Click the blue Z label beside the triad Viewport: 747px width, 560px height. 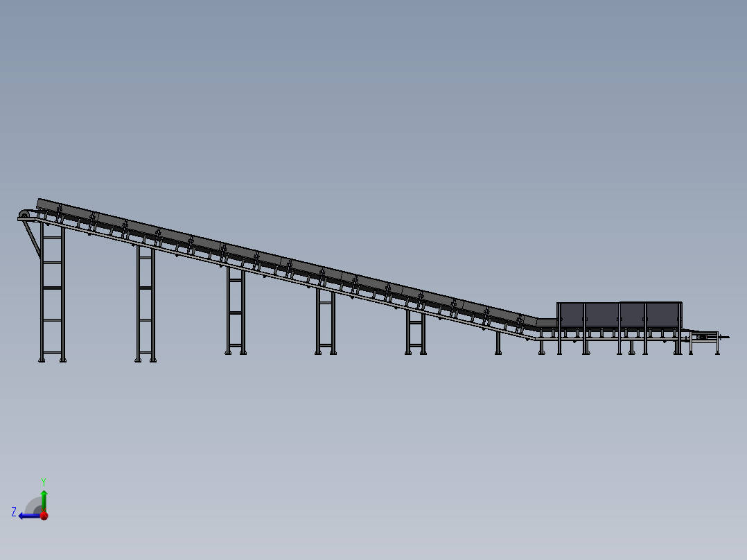14,512
